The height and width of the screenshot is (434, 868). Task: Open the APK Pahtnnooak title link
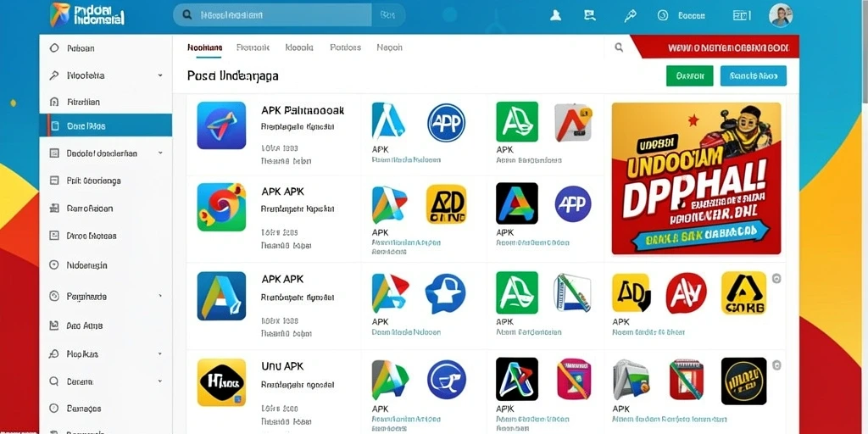(303, 111)
